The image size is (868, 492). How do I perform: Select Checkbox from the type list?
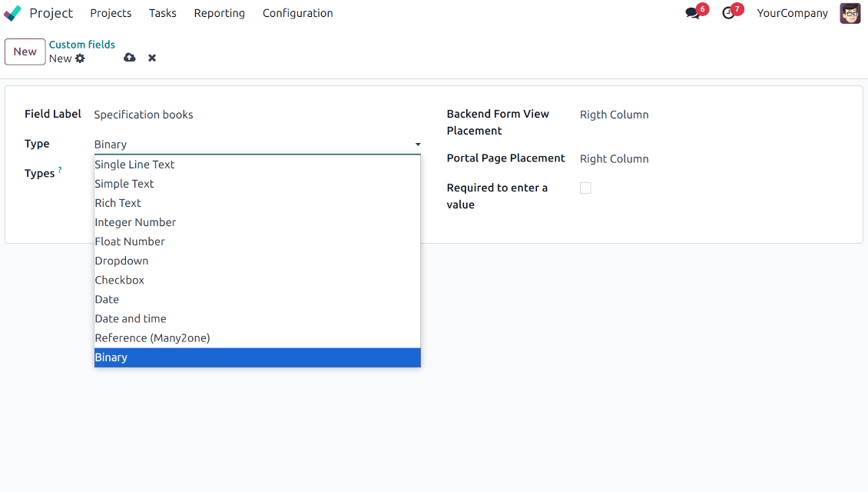point(120,280)
